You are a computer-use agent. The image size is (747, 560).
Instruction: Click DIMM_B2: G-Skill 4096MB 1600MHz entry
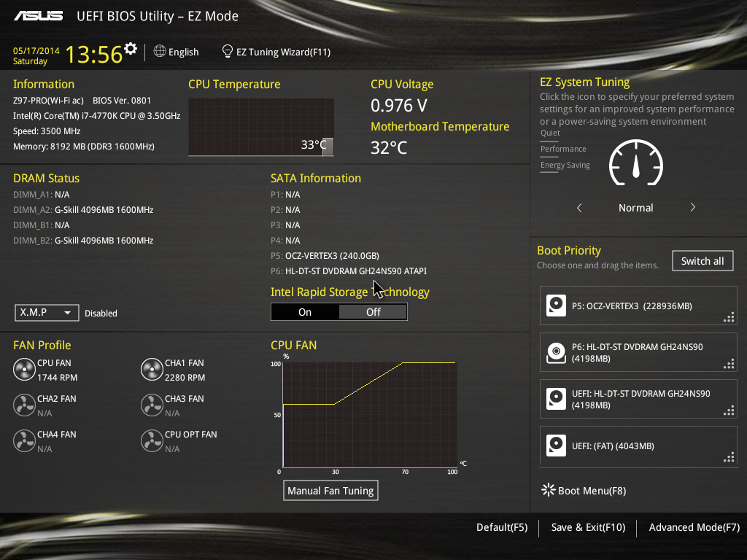click(83, 241)
